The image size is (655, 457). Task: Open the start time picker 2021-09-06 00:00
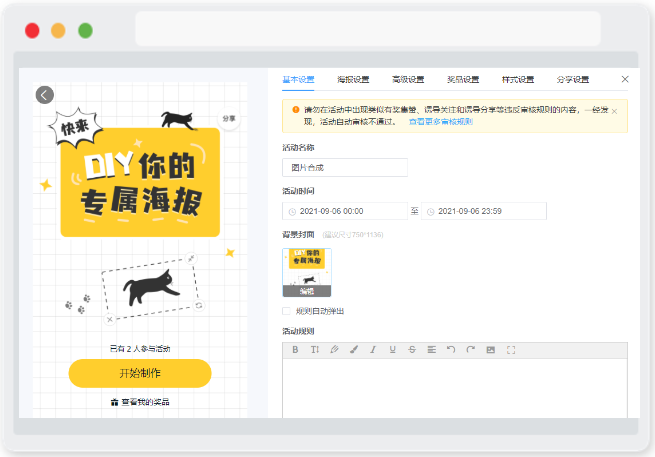tap(345, 211)
